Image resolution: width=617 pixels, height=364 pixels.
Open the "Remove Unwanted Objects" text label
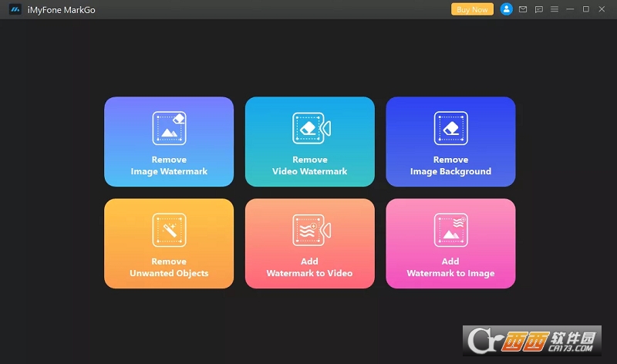tap(169, 268)
